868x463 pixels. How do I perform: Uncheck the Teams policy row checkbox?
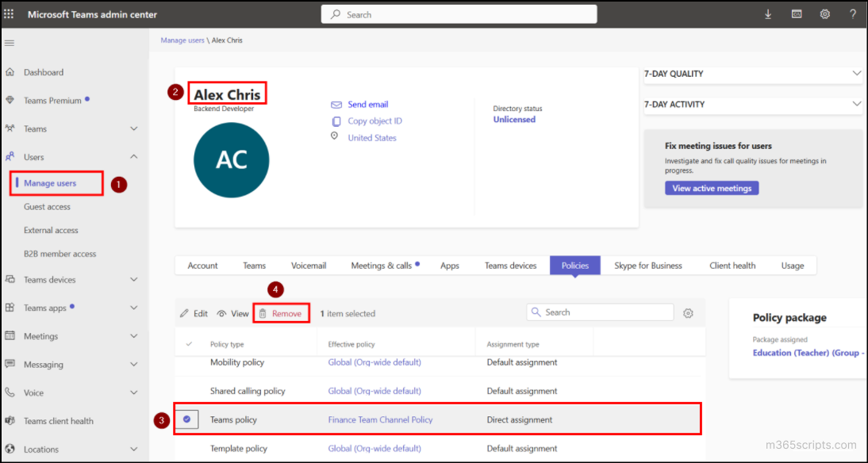[187, 419]
